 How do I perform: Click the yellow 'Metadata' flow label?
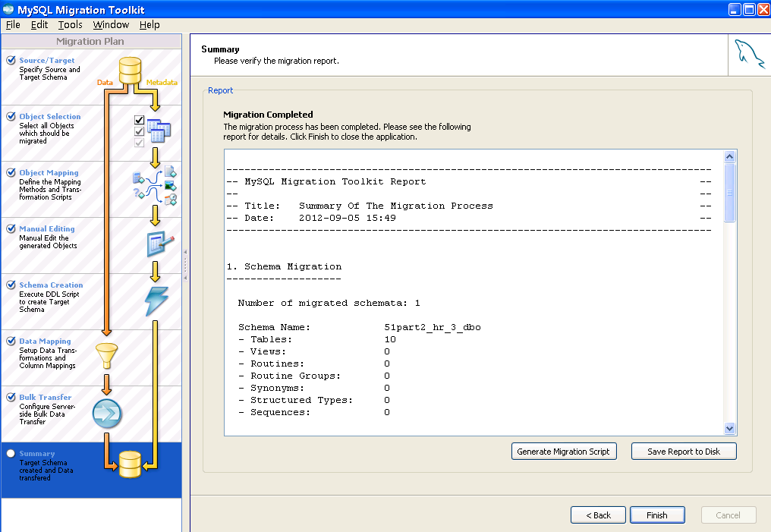[x=162, y=82]
